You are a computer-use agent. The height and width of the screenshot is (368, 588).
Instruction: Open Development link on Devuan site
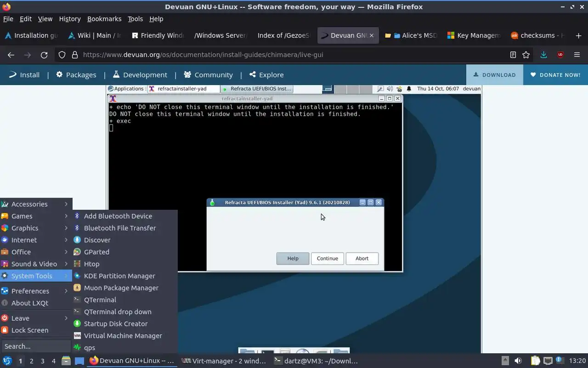[140, 75]
